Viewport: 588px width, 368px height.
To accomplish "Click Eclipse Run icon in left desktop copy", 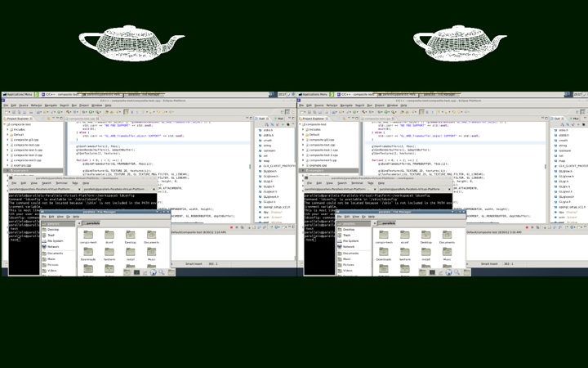I will pyautogui.click(x=90, y=112).
